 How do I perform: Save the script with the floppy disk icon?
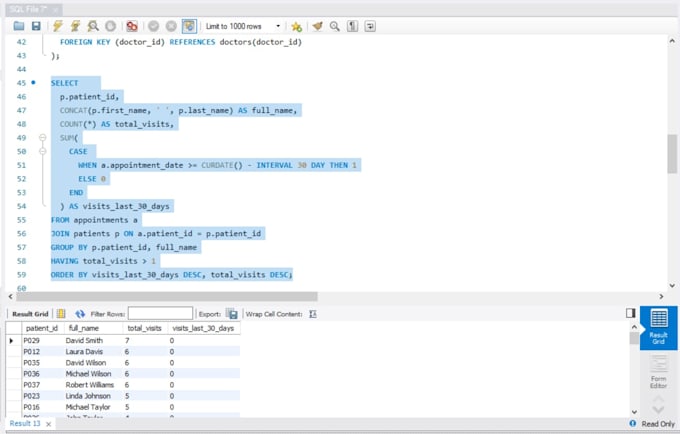click(36, 26)
